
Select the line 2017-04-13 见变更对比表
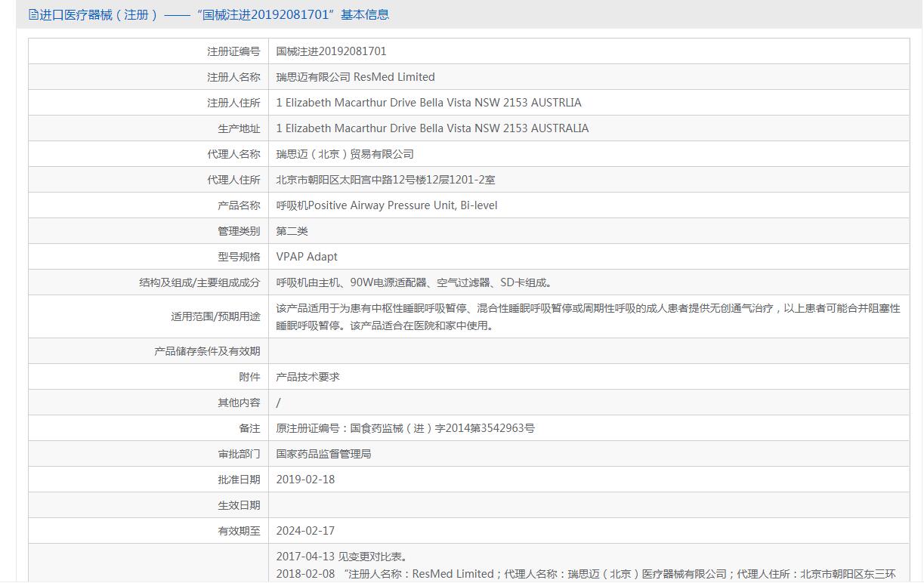342,557
